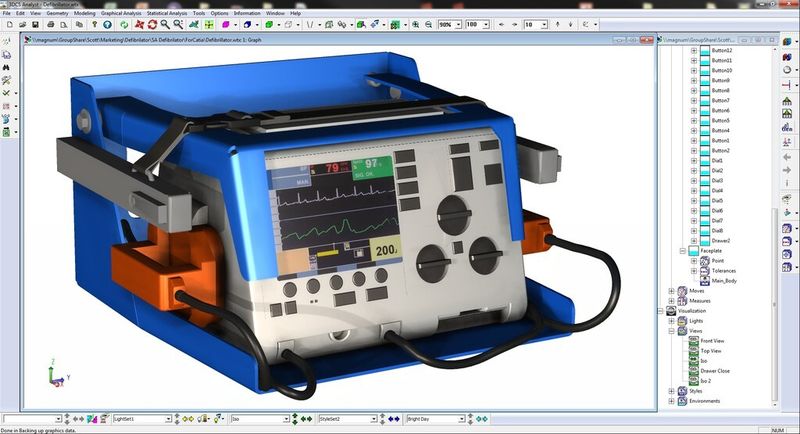Open the 100 value dropdown

click(486, 24)
